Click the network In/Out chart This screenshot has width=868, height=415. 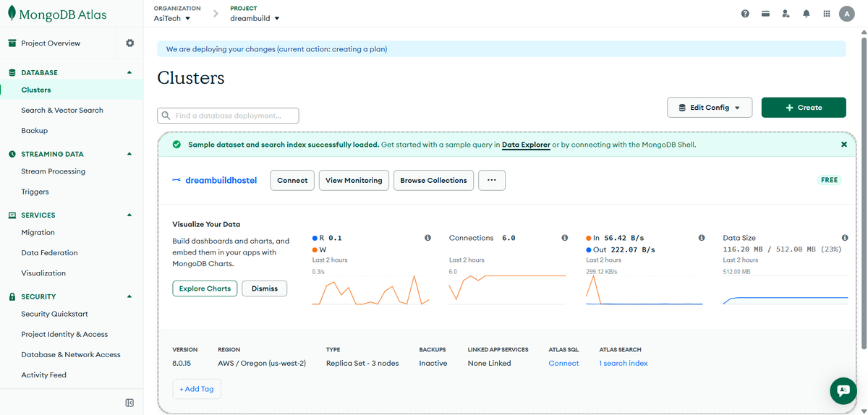644,289
